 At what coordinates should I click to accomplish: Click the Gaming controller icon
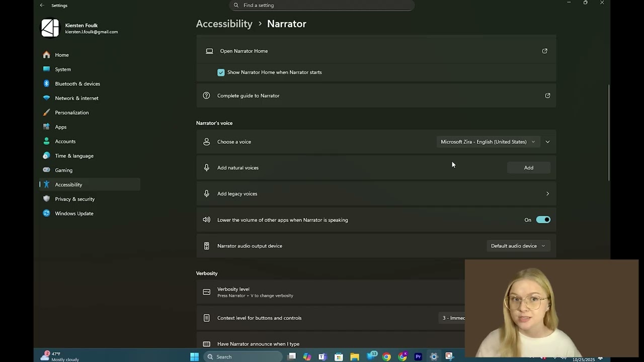click(46, 170)
